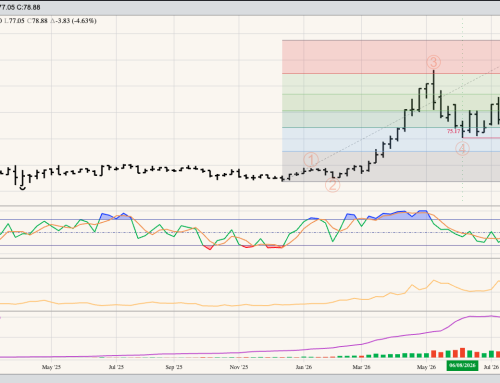The image size is (500, 383).
Task: Click the May '26 axis label
Action: tap(426, 367)
